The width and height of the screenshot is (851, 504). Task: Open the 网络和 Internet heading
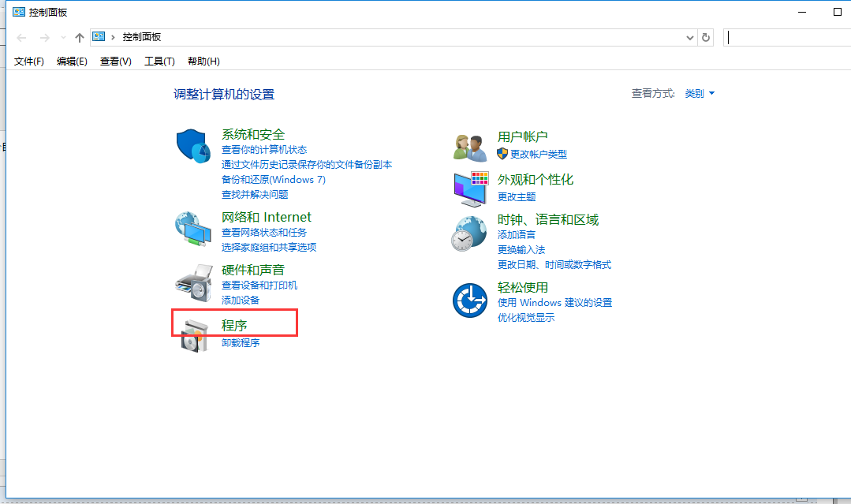point(267,217)
